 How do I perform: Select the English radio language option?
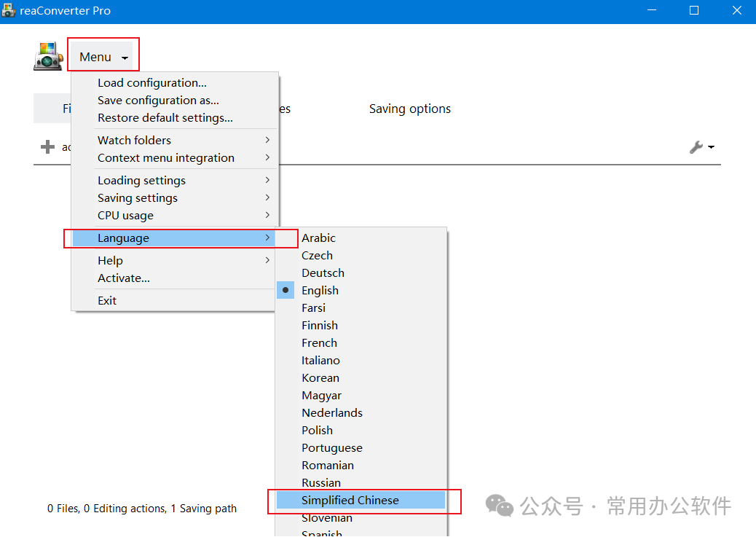point(320,291)
